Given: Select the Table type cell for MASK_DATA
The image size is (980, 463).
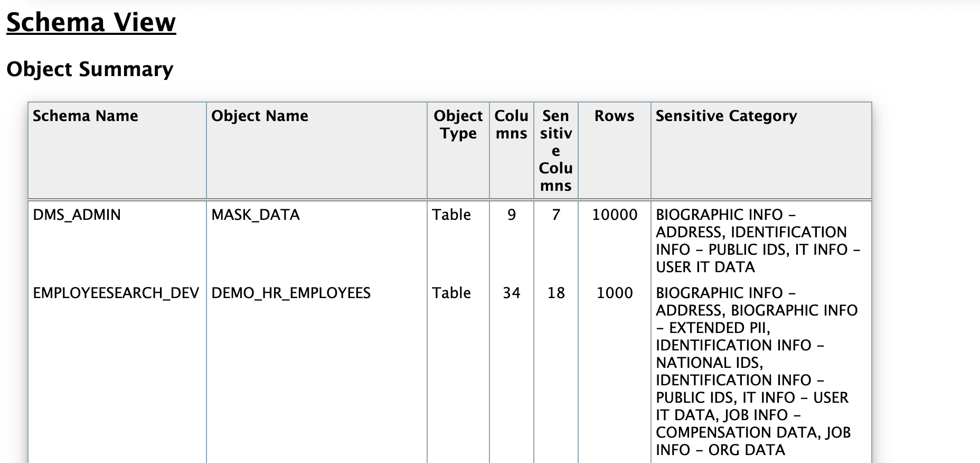Looking at the screenshot, I should [x=451, y=215].
